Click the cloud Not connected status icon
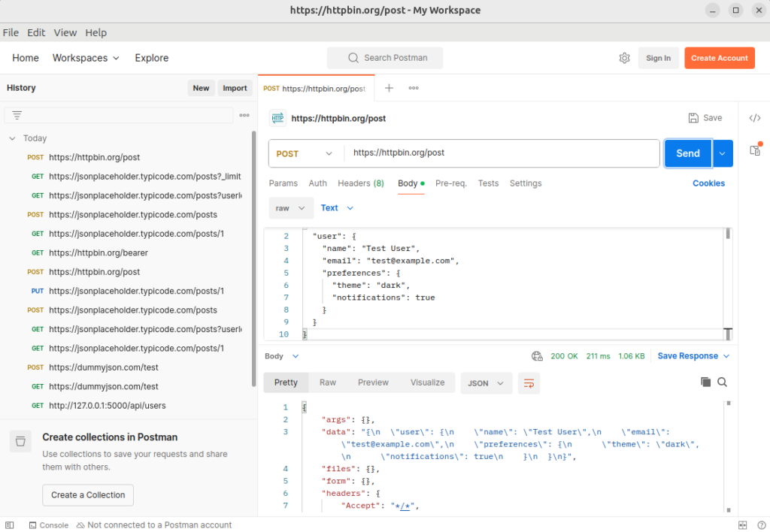This screenshot has width=770, height=532. (80, 525)
